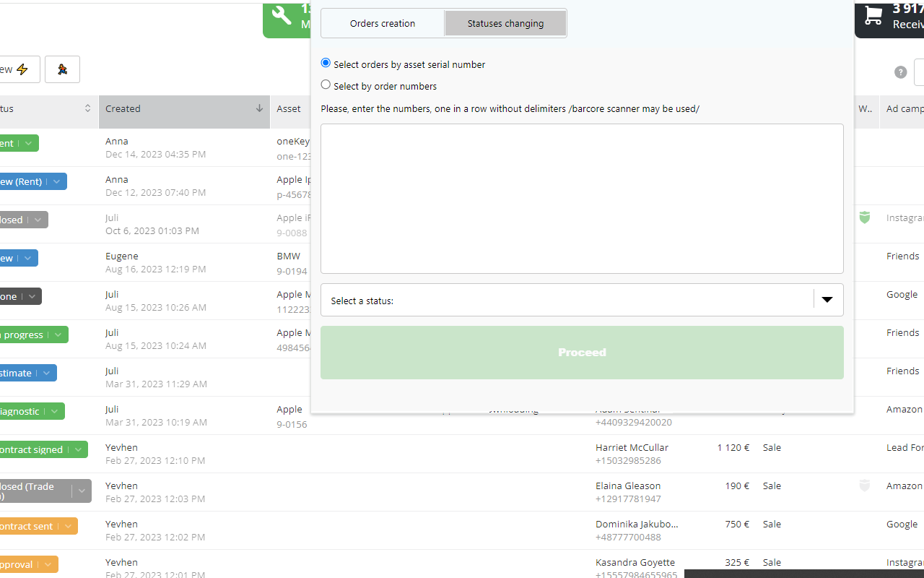The height and width of the screenshot is (578, 924).
Task: Click the customer name Harriet McCullar
Action: tap(632, 447)
